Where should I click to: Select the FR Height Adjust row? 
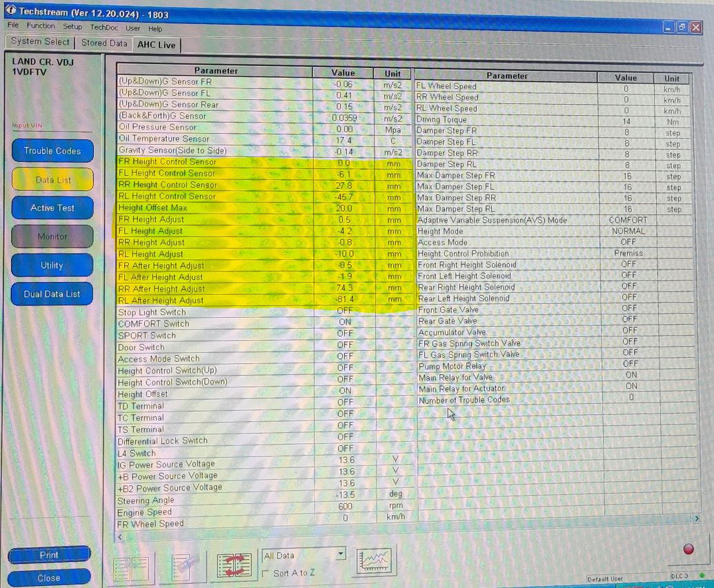point(264,219)
